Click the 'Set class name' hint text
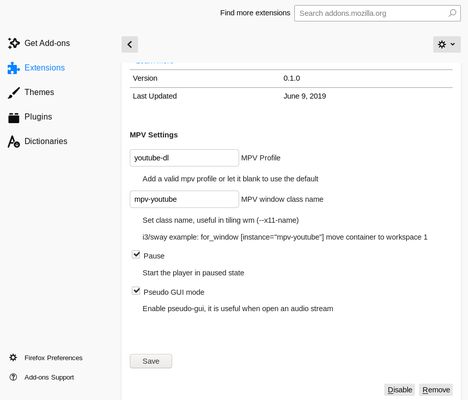This screenshot has height=400, width=468. tap(221, 220)
